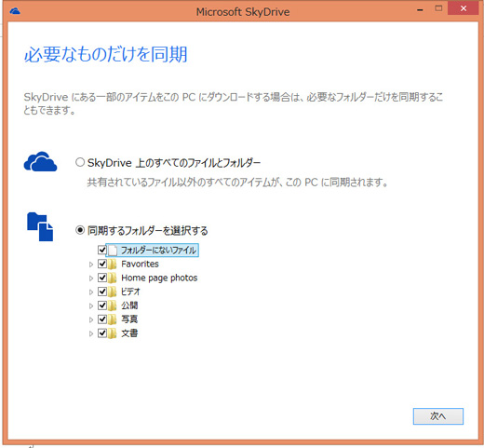Image resolution: width=484 pixels, height=448 pixels.
Task: Select SkyDrive 上のすべてのファイルとフォルダー radio button
Action: pos(80,162)
